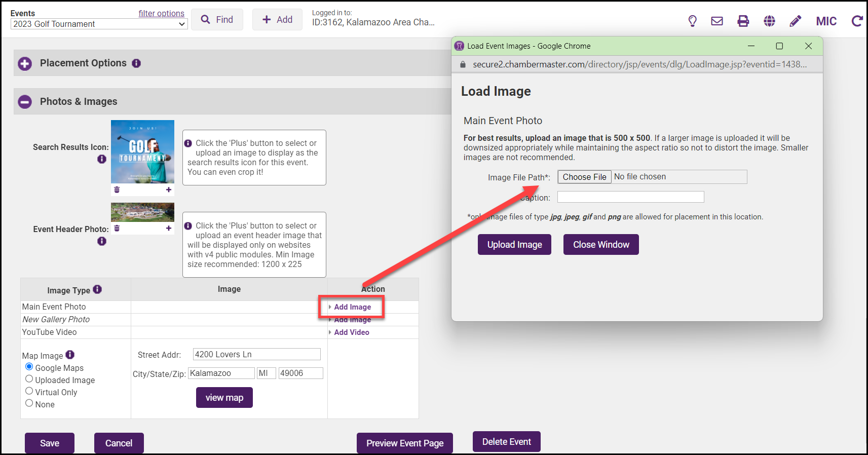
Task: Expand the Placement Options section
Action: point(25,63)
